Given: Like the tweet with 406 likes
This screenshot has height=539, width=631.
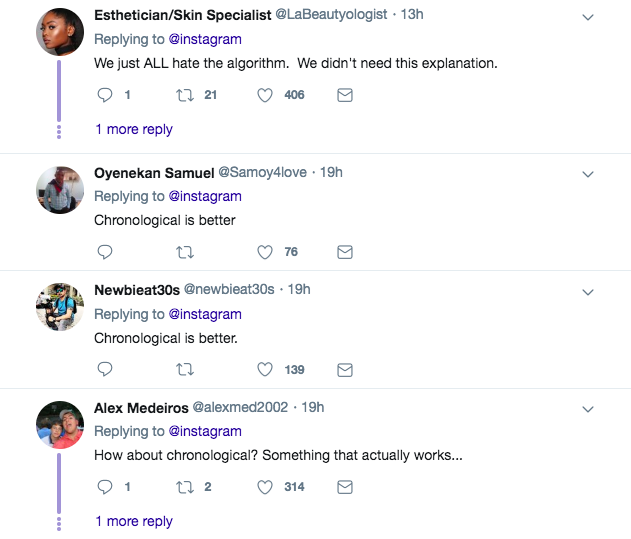Looking at the screenshot, I should (x=265, y=95).
